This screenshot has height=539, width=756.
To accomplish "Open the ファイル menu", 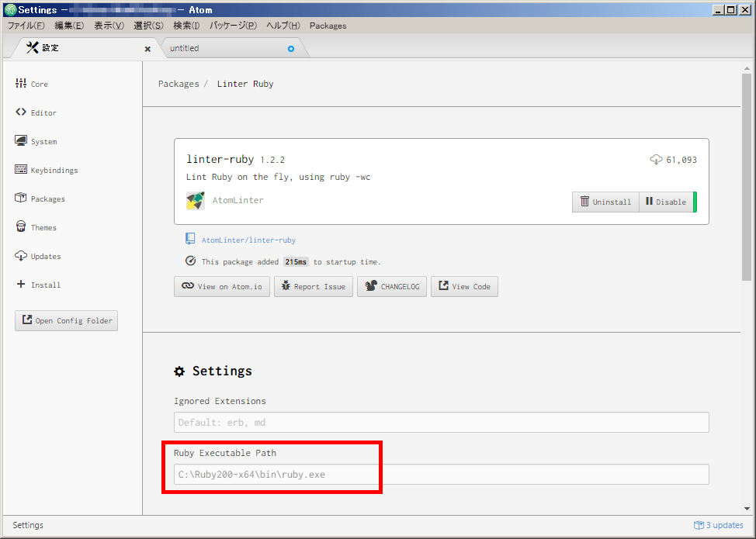I will click(24, 26).
